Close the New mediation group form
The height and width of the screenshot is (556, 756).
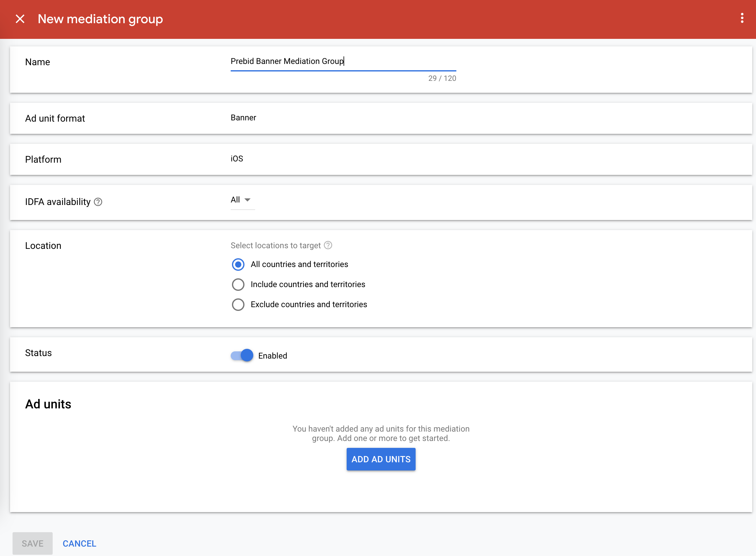click(20, 19)
